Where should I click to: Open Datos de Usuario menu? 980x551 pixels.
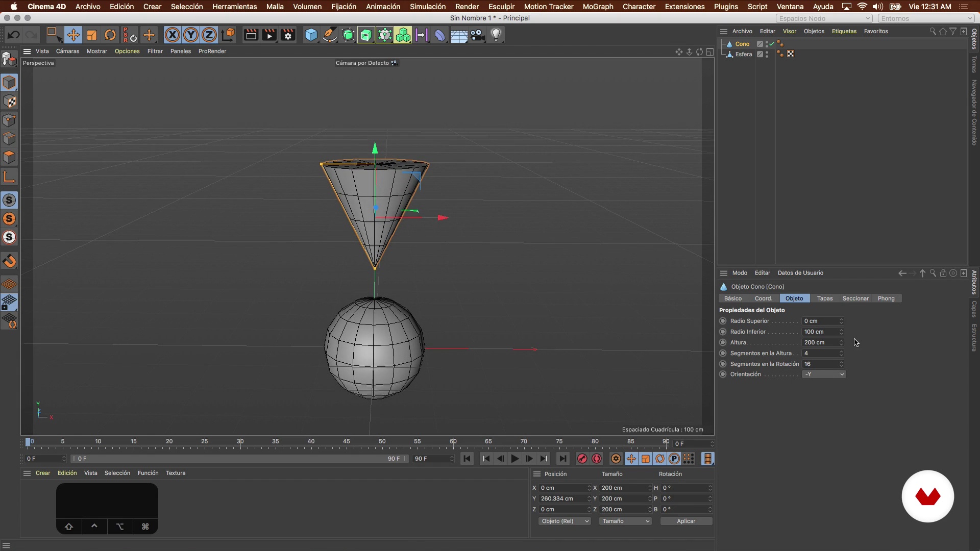pos(800,273)
